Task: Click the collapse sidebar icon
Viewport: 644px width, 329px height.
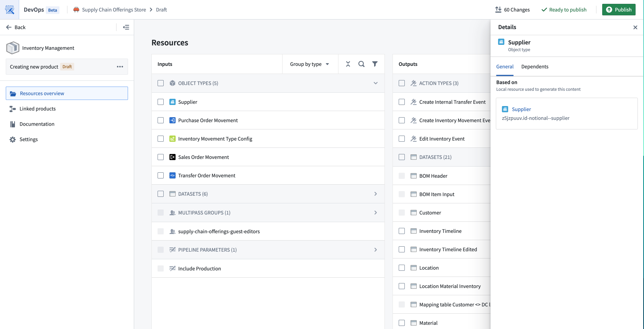Action: click(126, 27)
